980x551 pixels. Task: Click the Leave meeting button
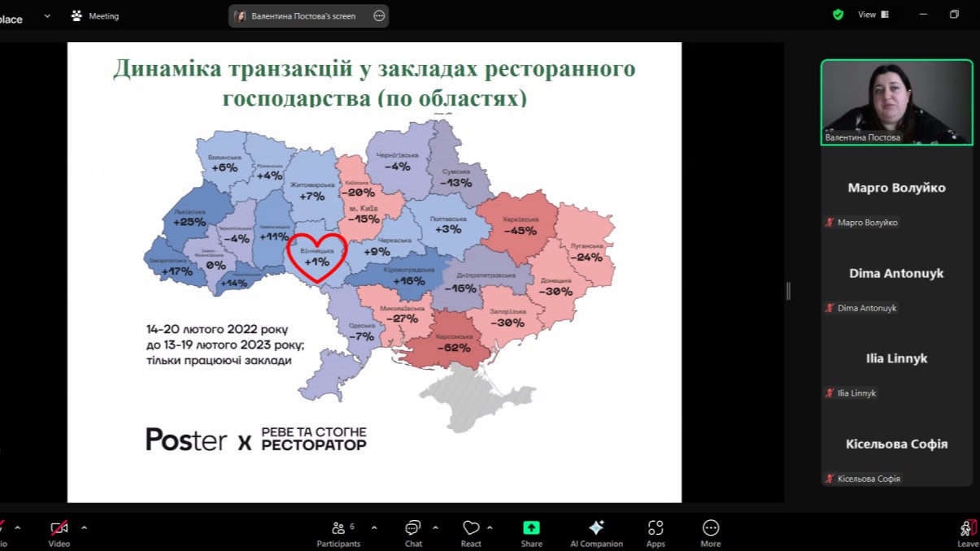coord(967,532)
